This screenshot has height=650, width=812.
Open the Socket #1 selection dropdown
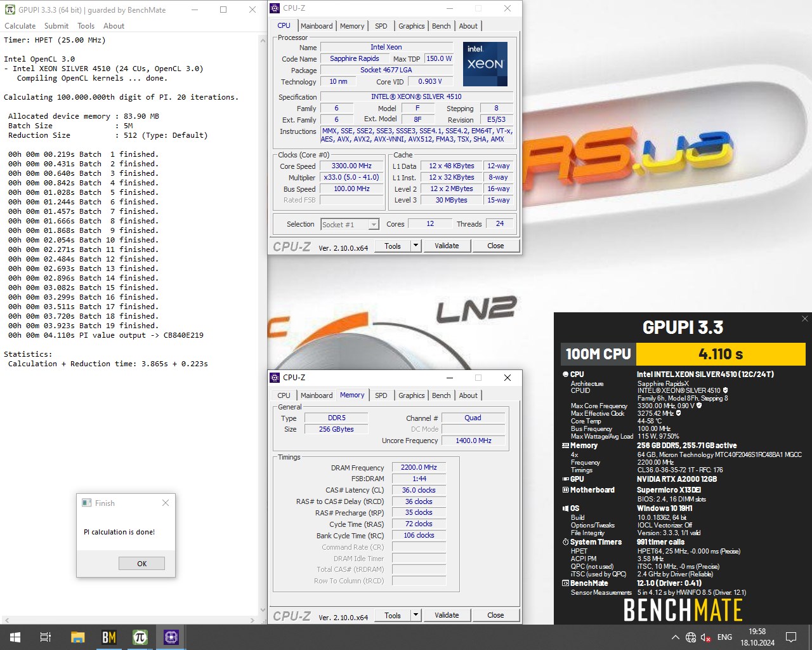click(x=350, y=224)
